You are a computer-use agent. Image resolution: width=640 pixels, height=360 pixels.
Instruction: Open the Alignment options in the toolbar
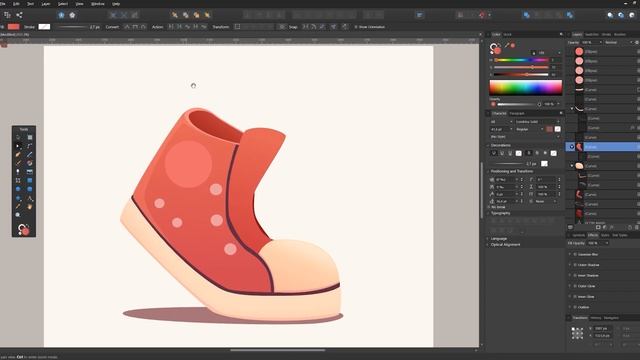pyautogui.click(x=420, y=15)
